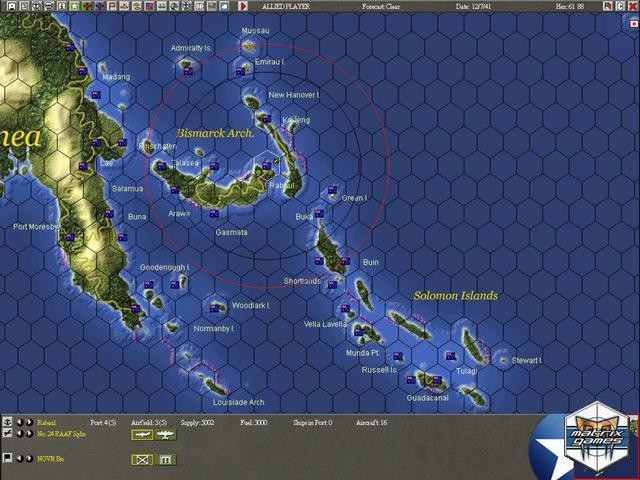
Task: Click the Date 12/7/41 status text
Action: (473, 7)
